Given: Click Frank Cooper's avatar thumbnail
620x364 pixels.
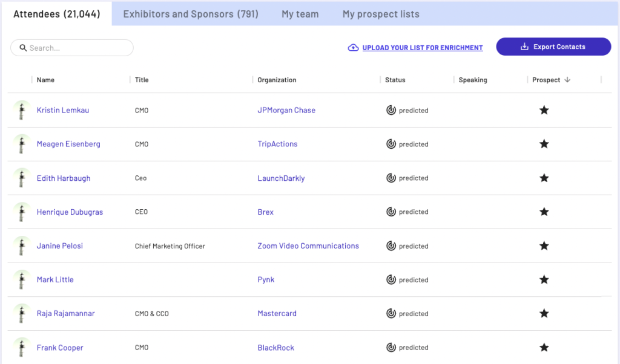Looking at the screenshot, I should (x=21, y=347).
